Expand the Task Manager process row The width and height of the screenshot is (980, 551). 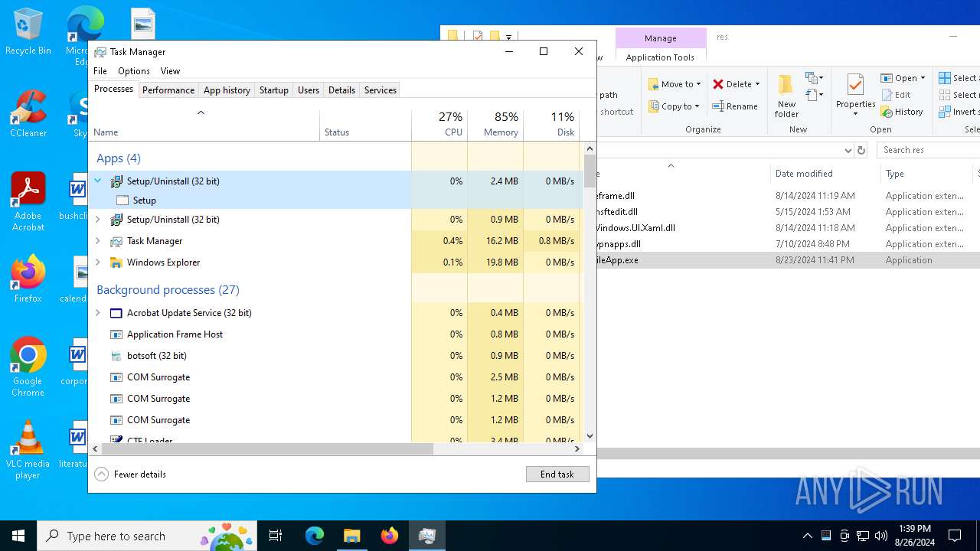97,241
